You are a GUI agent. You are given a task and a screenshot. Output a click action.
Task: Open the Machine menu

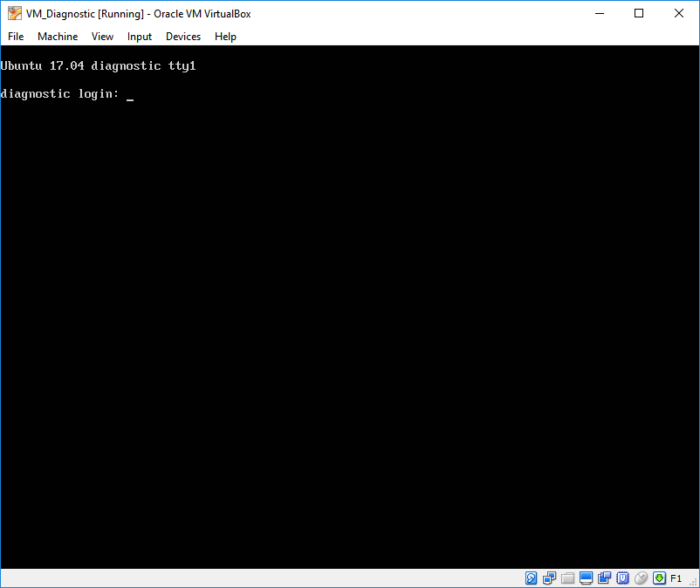pos(58,37)
